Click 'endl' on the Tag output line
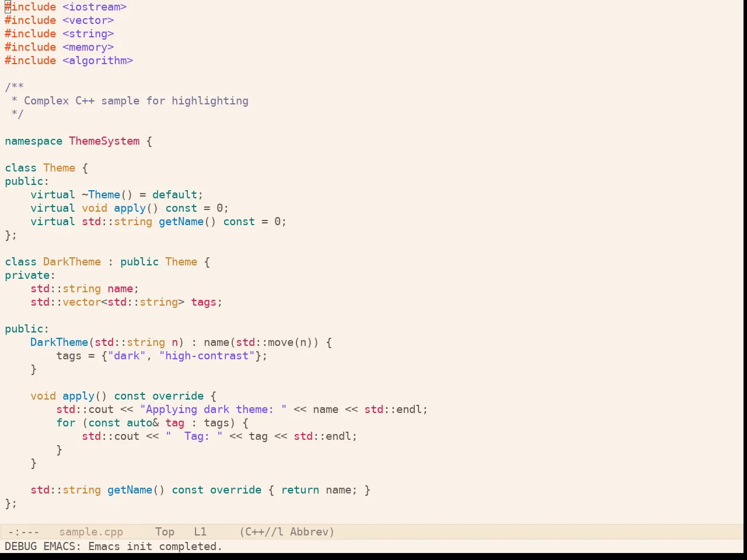Viewport: 747px width, 560px height. pyautogui.click(x=338, y=436)
